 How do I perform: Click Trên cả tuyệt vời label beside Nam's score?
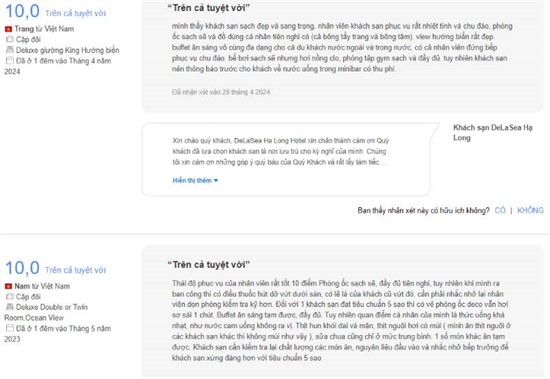click(75, 270)
